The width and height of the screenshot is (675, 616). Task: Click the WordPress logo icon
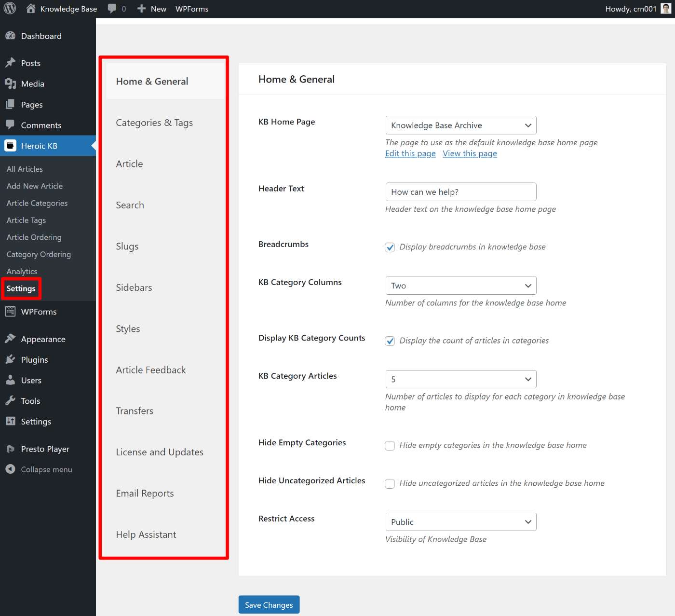pyautogui.click(x=10, y=9)
